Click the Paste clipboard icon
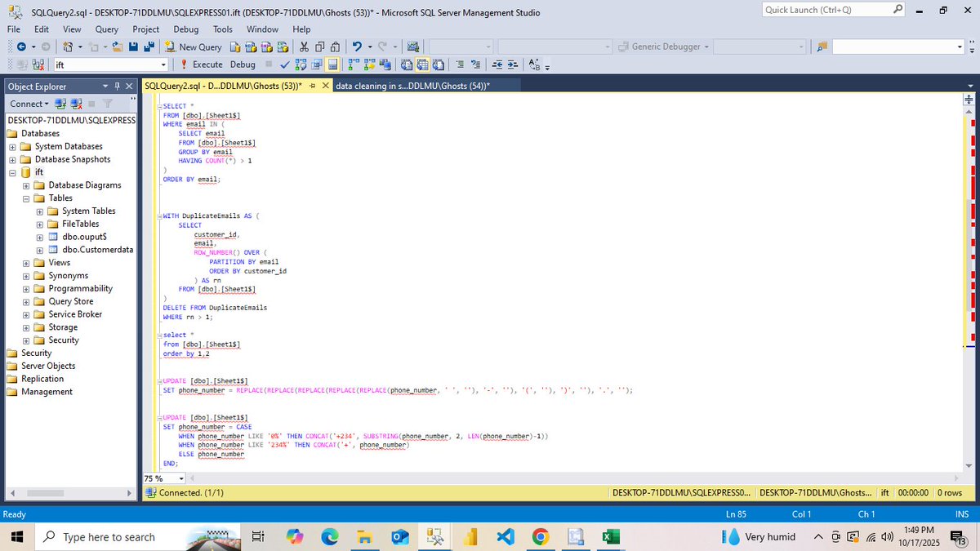The image size is (980, 551). click(x=335, y=47)
